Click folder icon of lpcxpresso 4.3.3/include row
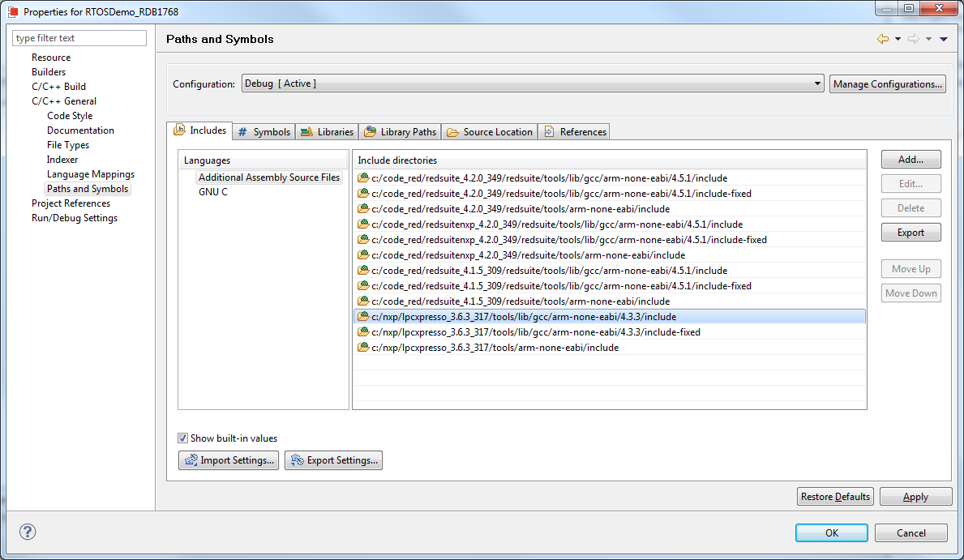The height and width of the screenshot is (560, 964). [x=363, y=316]
